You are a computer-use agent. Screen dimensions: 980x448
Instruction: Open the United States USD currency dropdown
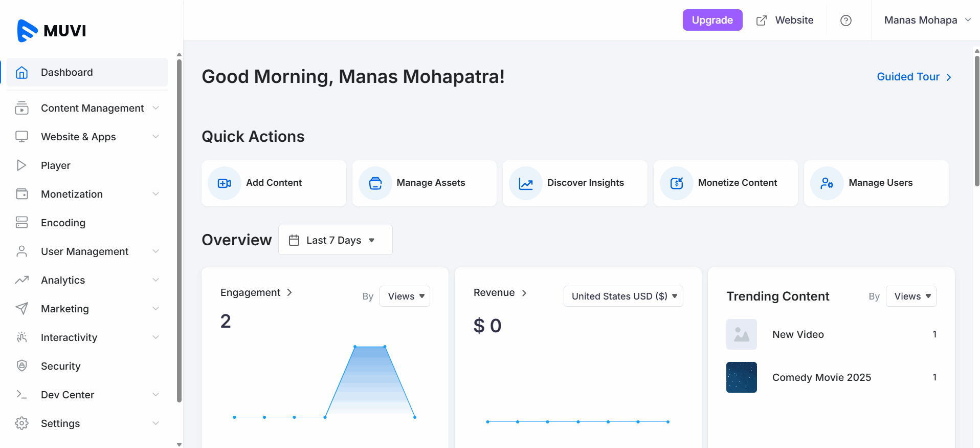tap(623, 296)
